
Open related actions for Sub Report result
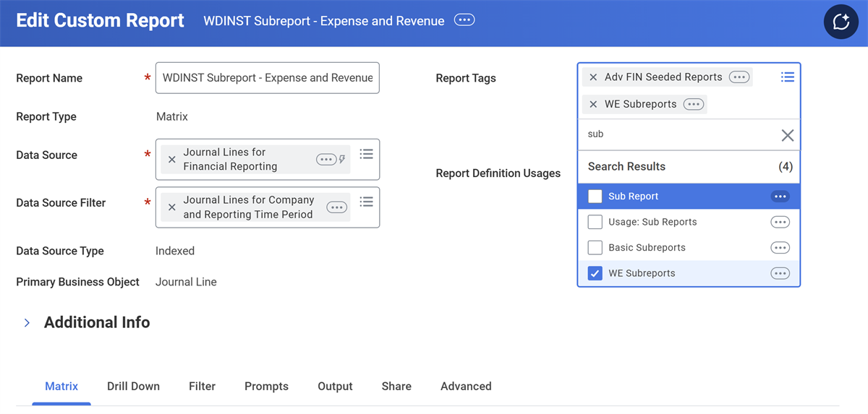click(x=780, y=197)
